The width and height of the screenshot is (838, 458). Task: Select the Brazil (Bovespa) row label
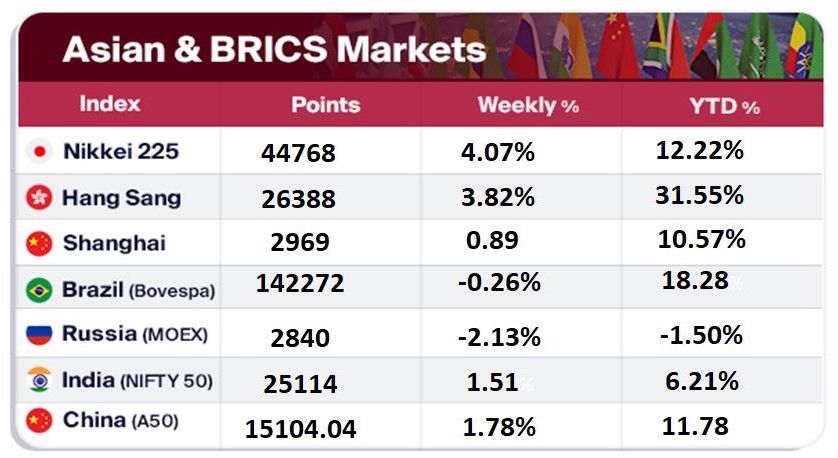pyautogui.click(x=138, y=290)
